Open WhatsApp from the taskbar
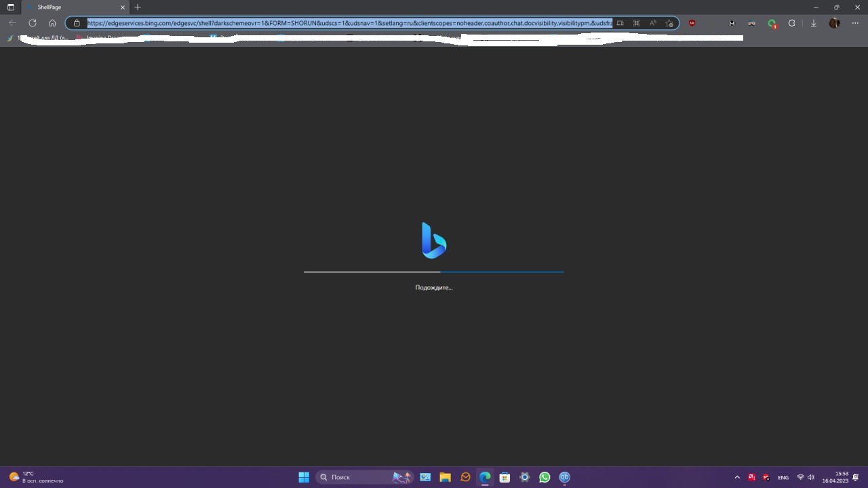Viewport: 868px width, 488px height. 545,477
